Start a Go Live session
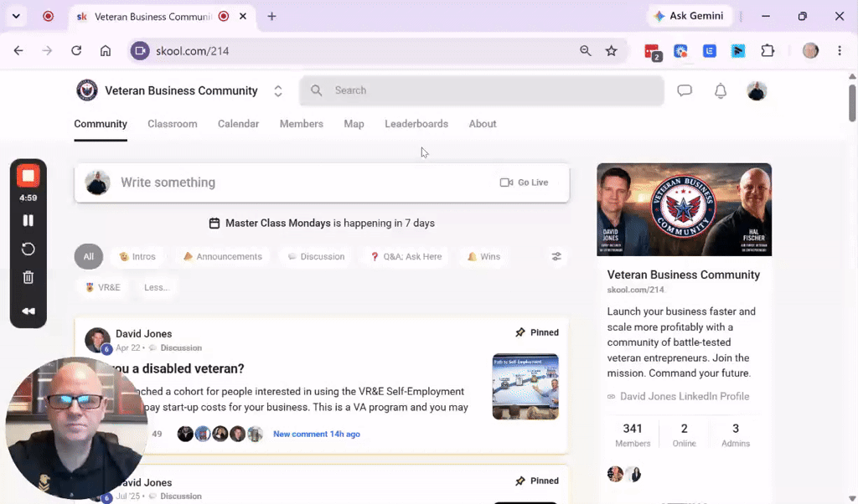Image resolution: width=858 pixels, height=504 pixels. coord(525,183)
